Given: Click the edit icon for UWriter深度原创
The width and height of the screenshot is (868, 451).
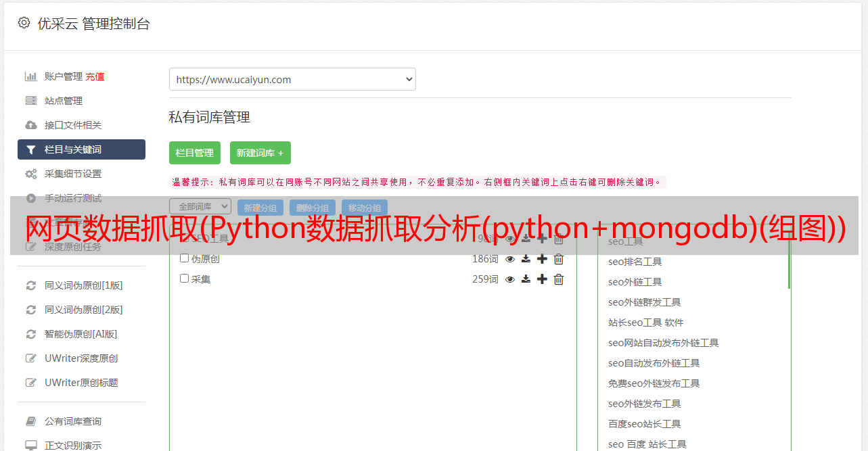Looking at the screenshot, I should 30,358.
